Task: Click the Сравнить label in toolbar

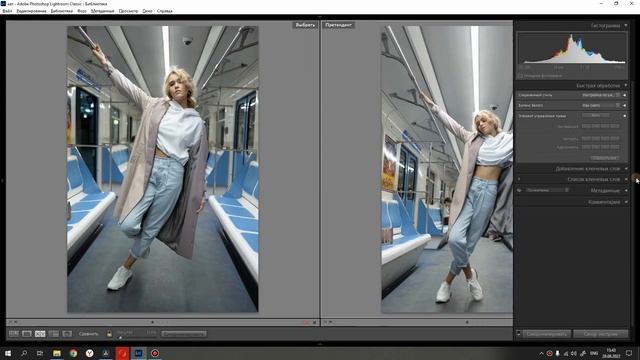Action: [x=89, y=334]
